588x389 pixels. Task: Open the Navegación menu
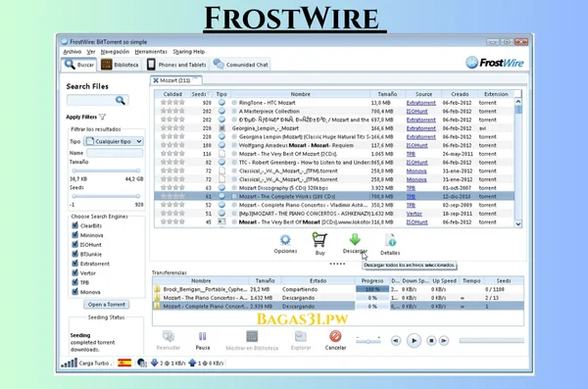click(115, 52)
